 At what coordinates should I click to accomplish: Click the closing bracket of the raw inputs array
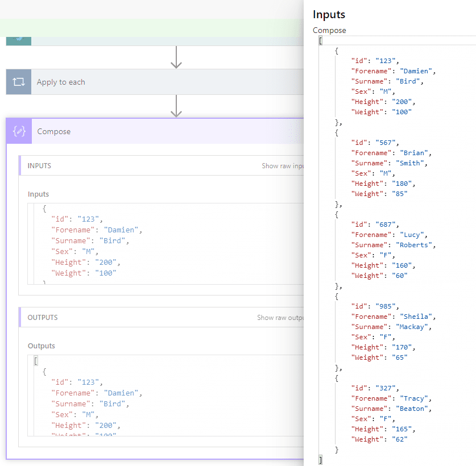pos(321,459)
